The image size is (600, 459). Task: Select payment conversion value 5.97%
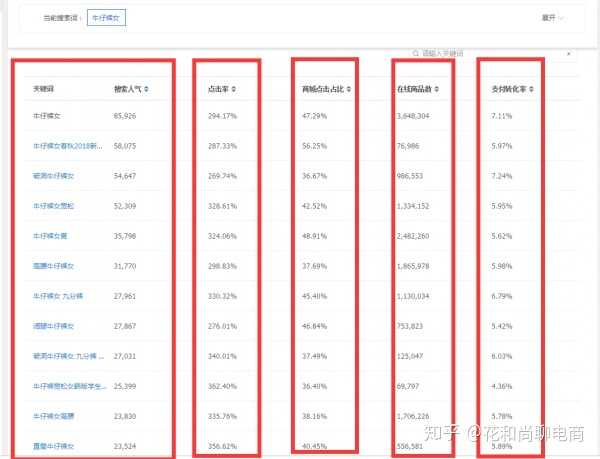tap(502, 146)
